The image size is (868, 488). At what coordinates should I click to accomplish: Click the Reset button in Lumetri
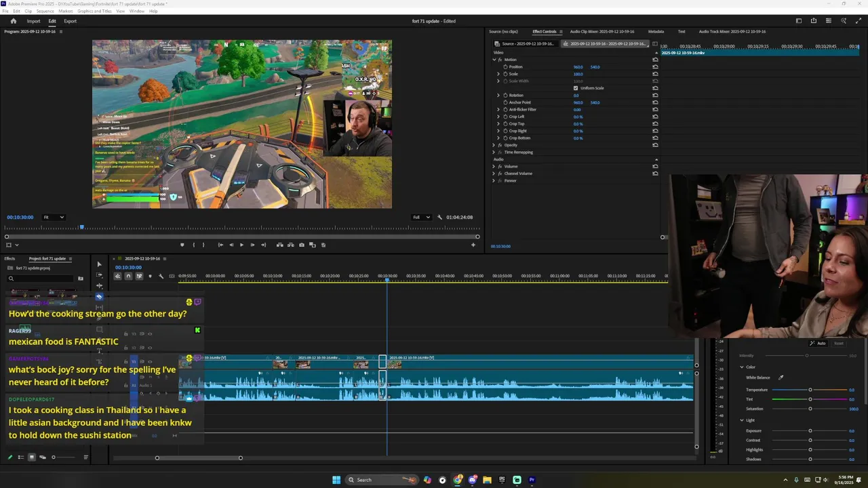pyautogui.click(x=839, y=344)
